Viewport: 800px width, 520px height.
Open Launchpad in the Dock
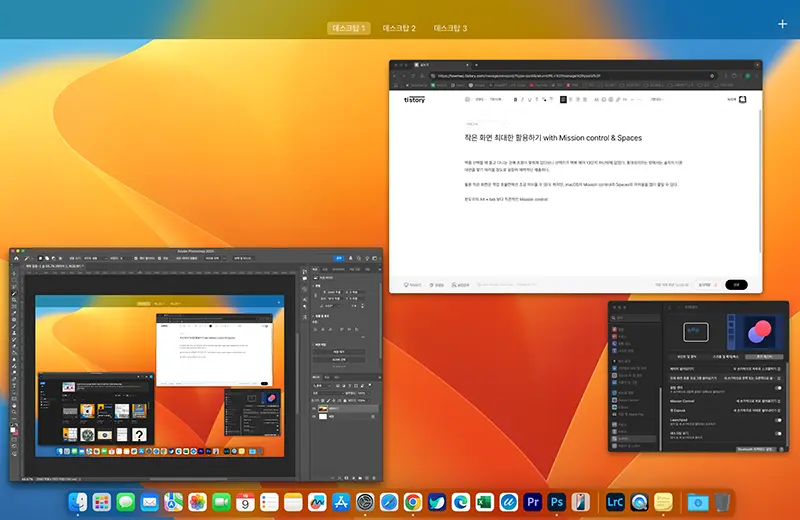(102, 503)
